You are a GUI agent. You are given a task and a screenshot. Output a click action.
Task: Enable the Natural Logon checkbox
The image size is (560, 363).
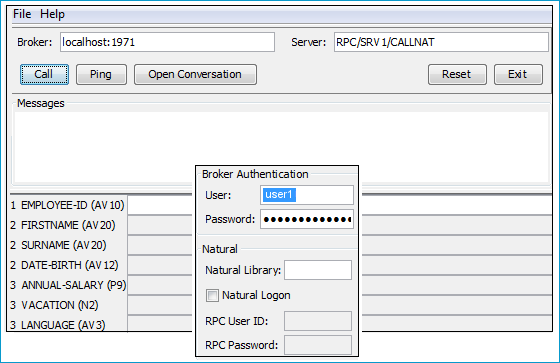pyautogui.click(x=212, y=295)
